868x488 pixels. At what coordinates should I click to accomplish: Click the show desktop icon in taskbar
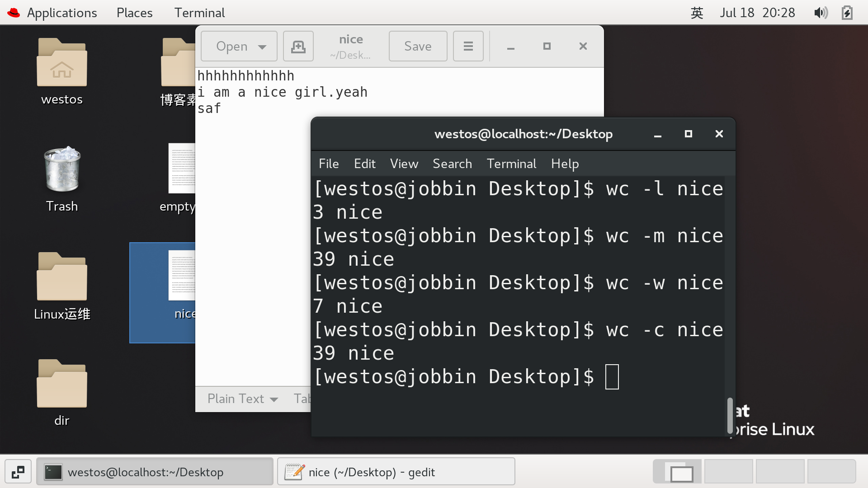point(18,472)
